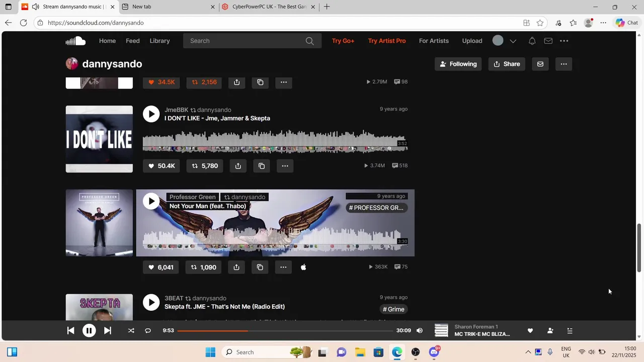Open Apple Music link for Not Your Man
This screenshot has width=644, height=362.
pos(303,267)
